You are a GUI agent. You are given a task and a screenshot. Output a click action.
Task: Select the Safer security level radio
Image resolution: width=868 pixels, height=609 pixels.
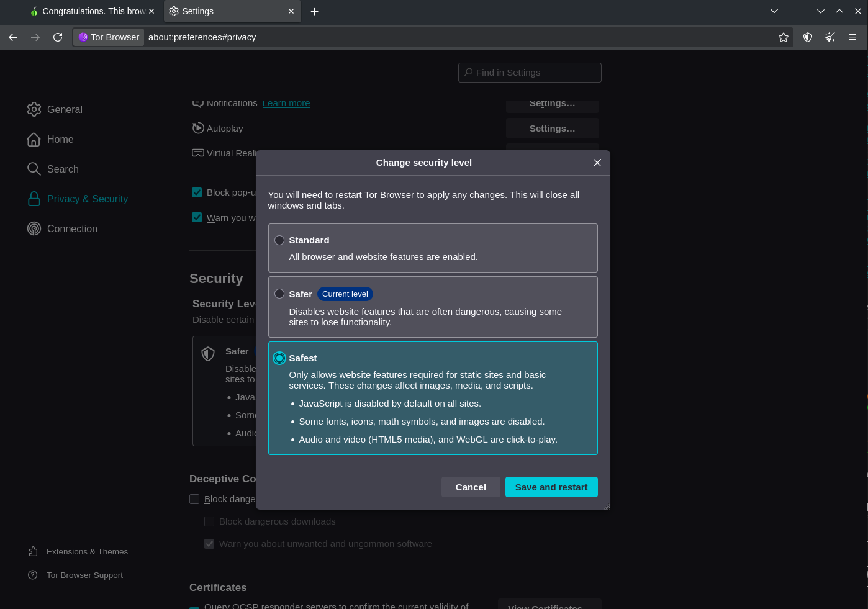279,294
